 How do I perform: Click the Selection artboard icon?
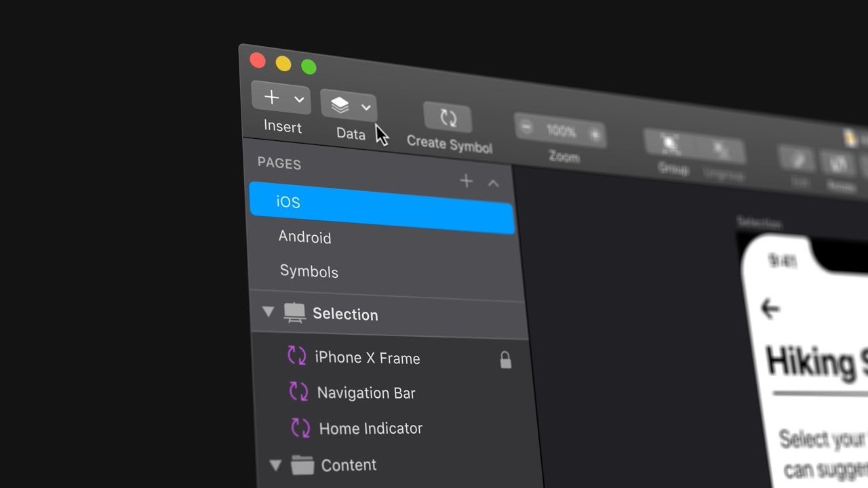(294, 312)
